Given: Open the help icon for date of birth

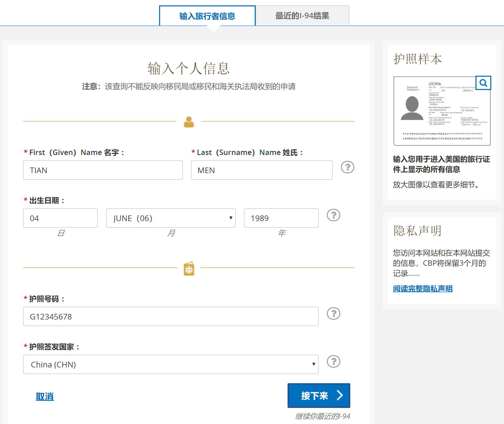Looking at the screenshot, I should tap(333, 215).
